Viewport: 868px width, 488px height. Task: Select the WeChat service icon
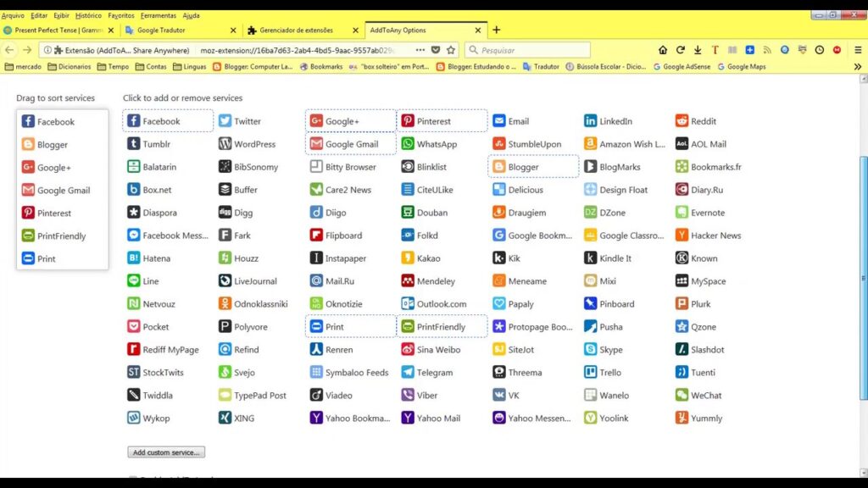682,395
